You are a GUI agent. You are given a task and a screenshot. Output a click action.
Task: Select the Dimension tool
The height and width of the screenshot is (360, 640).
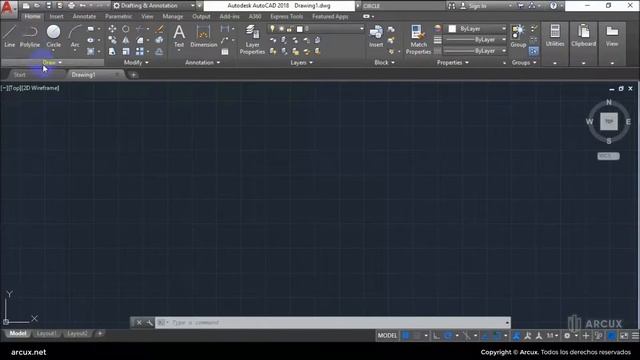[x=203, y=36]
